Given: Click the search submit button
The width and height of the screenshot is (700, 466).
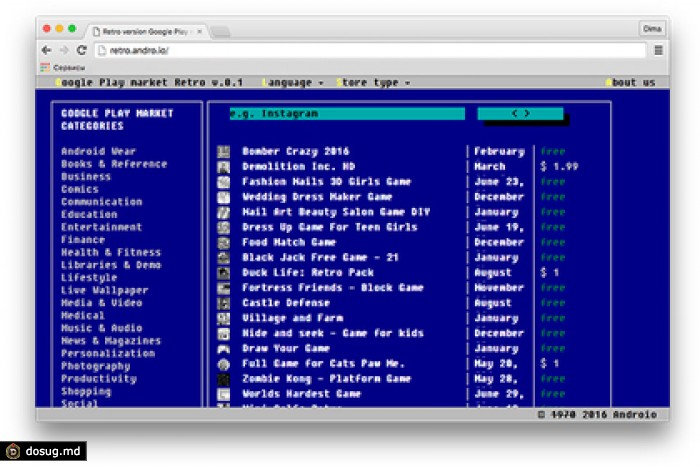Looking at the screenshot, I should point(521,113).
